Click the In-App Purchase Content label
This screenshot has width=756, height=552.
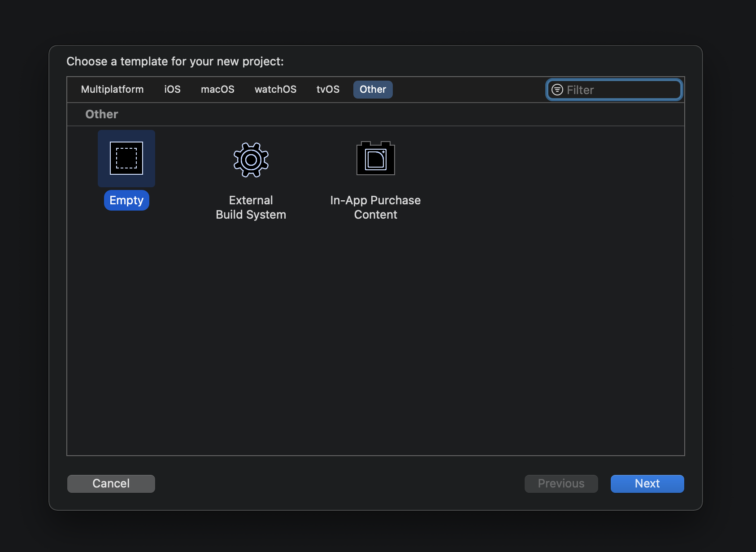[x=376, y=207]
